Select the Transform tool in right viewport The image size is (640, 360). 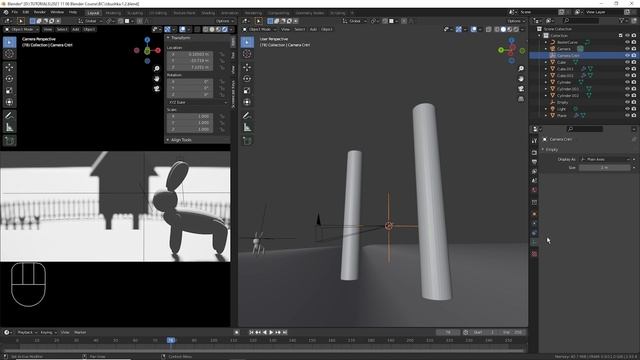(x=247, y=102)
